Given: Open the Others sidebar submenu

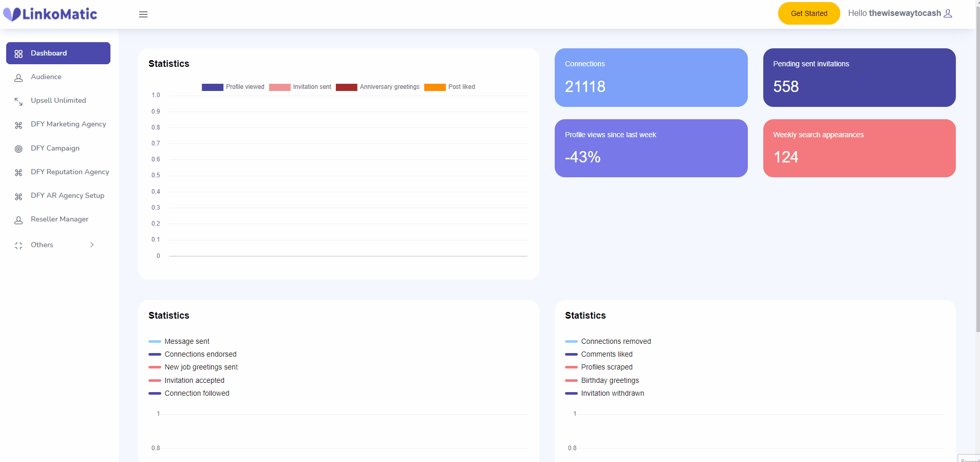Looking at the screenshot, I should click(x=42, y=245).
